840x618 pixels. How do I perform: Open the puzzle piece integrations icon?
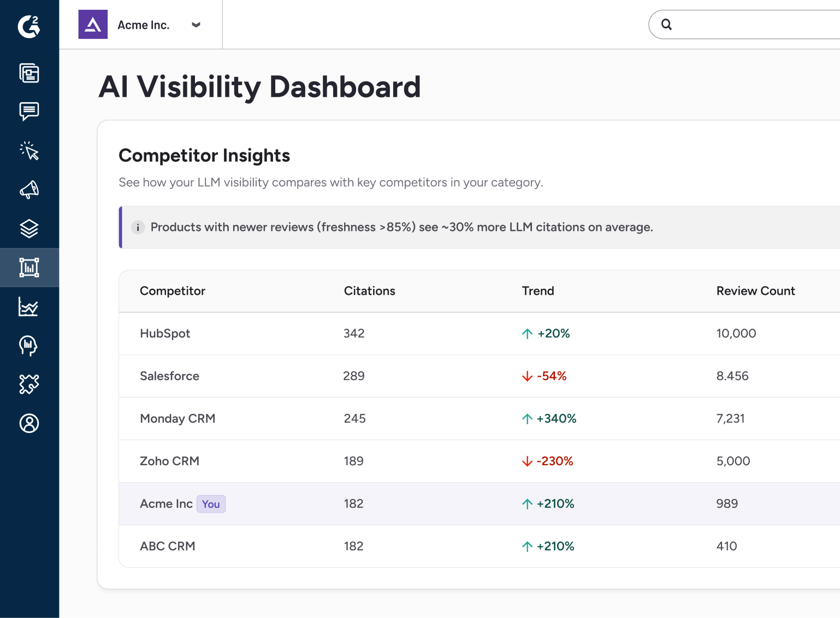29,384
